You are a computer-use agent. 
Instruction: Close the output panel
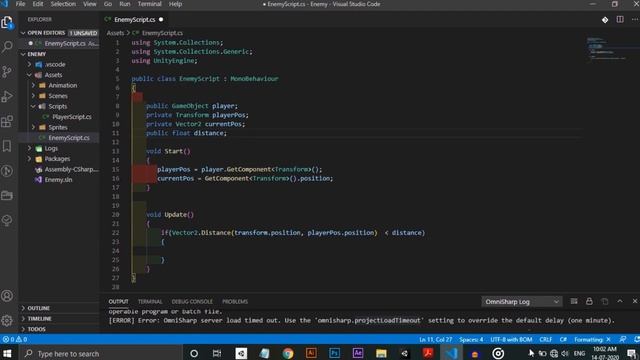635,301
